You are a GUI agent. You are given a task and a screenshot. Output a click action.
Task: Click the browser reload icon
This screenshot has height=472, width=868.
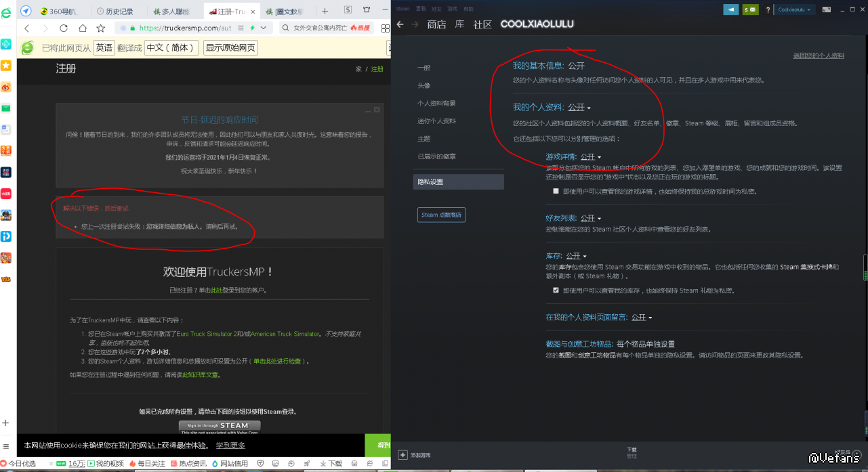click(64, 28)
